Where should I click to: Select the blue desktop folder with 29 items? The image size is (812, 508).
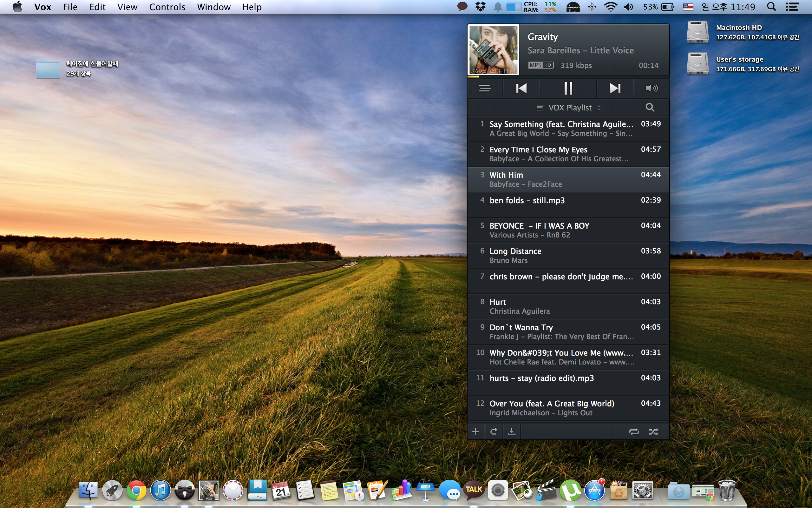(x=48, y=69)
